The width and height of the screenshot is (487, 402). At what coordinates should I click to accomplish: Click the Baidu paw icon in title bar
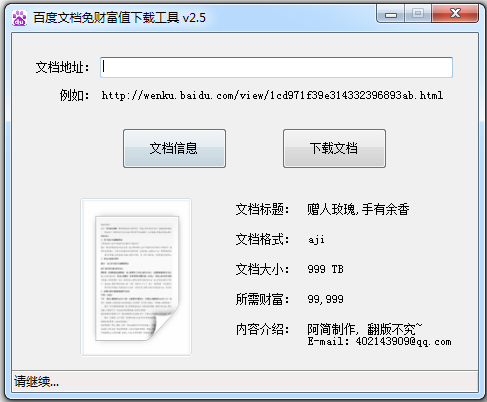coord(20,18)
